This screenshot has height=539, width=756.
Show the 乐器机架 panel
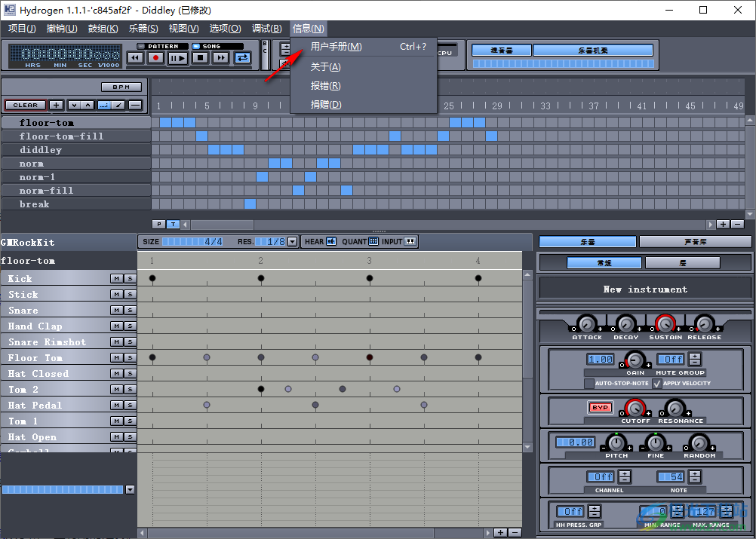pos(593,51)
